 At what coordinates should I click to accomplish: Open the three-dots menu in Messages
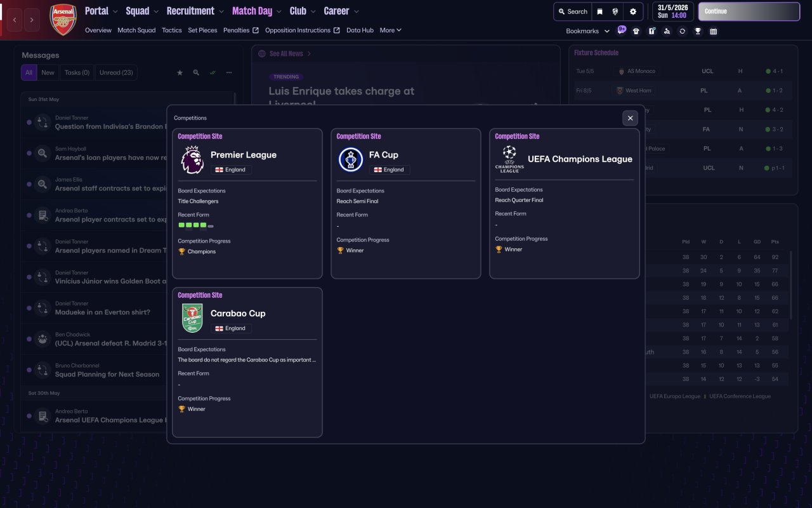(229, 73)
